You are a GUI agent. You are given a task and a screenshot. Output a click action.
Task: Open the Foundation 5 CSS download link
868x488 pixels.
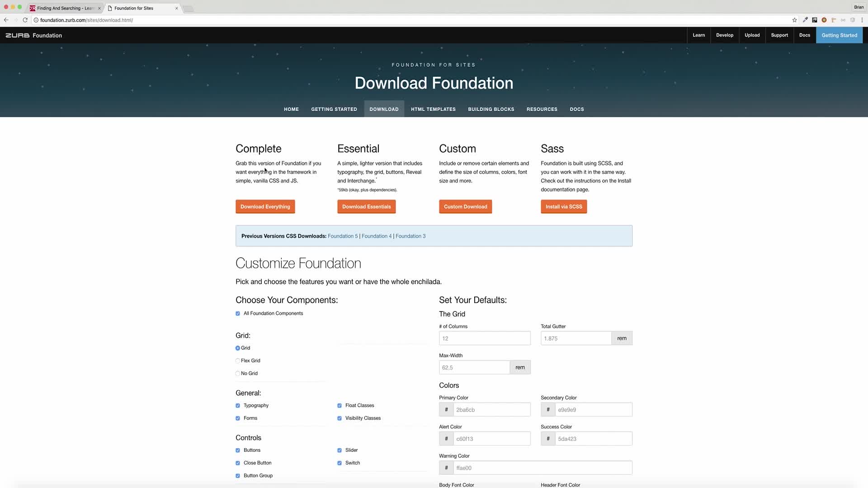pyautogui.click(x=343, y=236)
